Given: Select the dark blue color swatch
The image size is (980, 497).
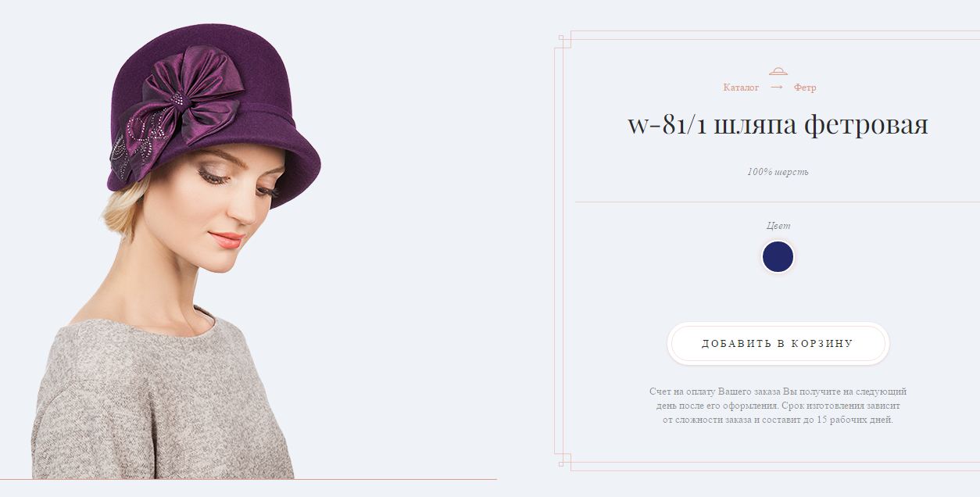Looking at the screenshot, I should 778,256.
